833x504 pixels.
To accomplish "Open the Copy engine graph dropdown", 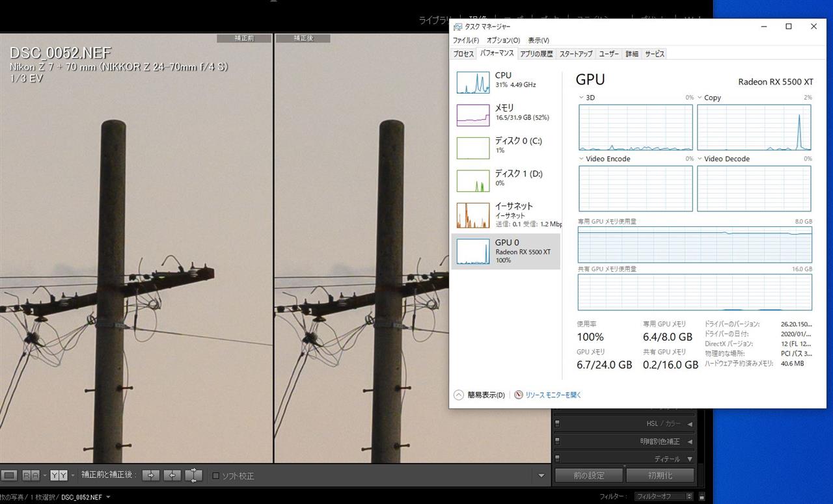I will [x=700, y=98].
